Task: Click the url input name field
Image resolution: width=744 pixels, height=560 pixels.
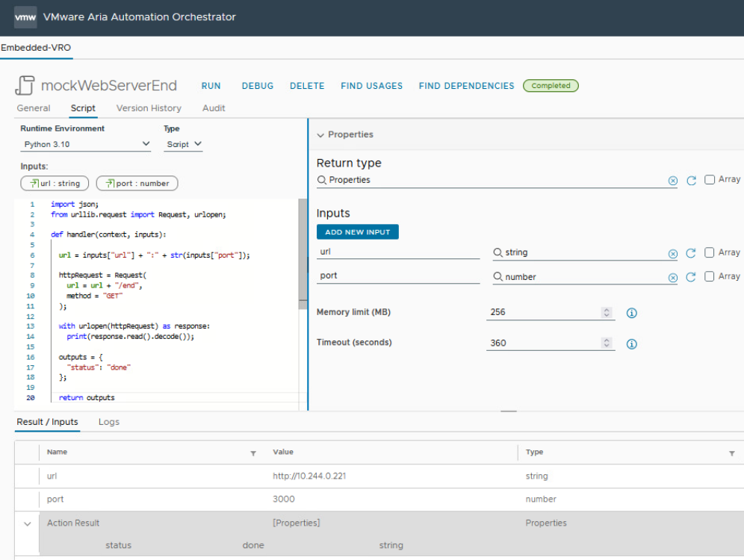Action: [398, 252]
